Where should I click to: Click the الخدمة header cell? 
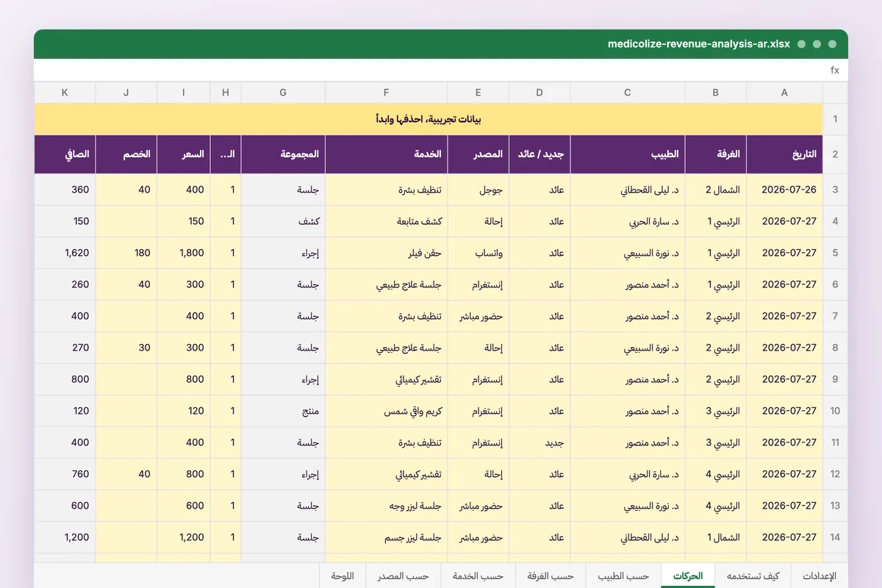point(387,154)
